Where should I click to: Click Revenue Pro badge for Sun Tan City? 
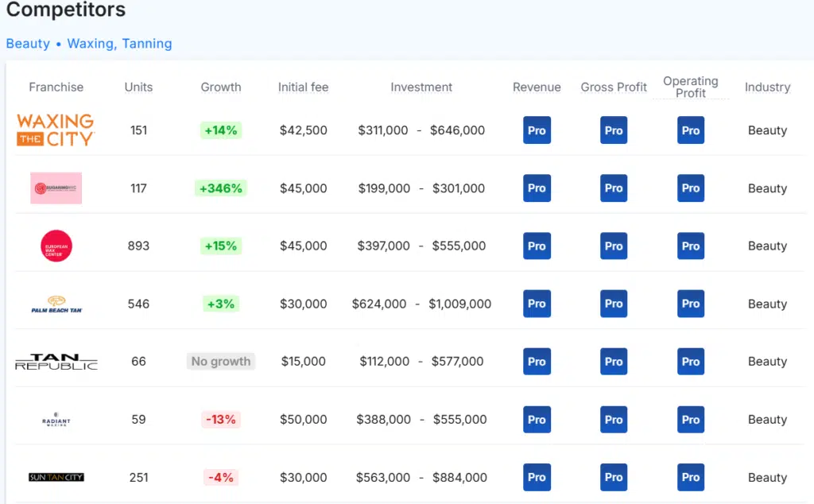537,477
